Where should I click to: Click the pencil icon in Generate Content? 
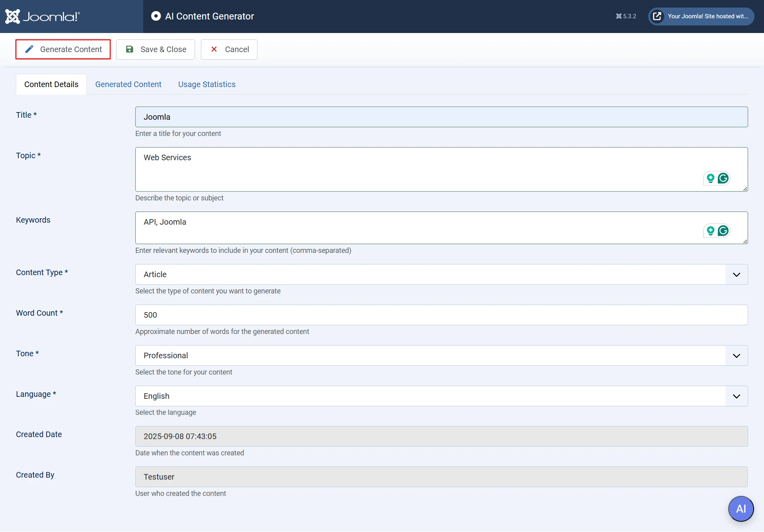29,49
